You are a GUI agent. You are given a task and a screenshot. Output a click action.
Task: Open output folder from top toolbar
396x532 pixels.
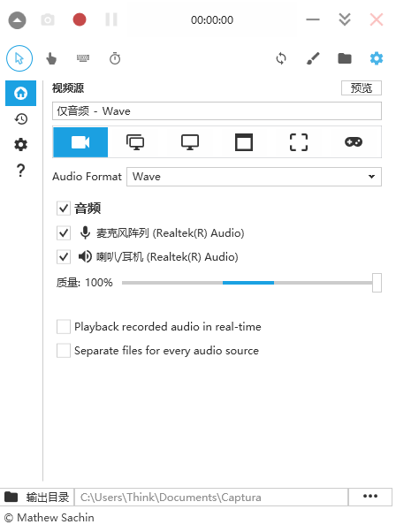pyautogui.click(x=345, y=58)
